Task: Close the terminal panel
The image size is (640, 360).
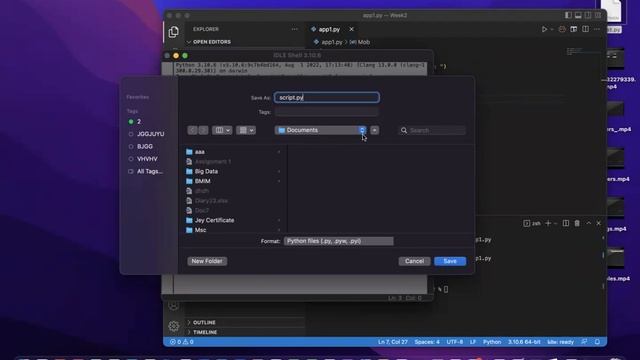Action: pyautogui.click(x=599, y=223)
